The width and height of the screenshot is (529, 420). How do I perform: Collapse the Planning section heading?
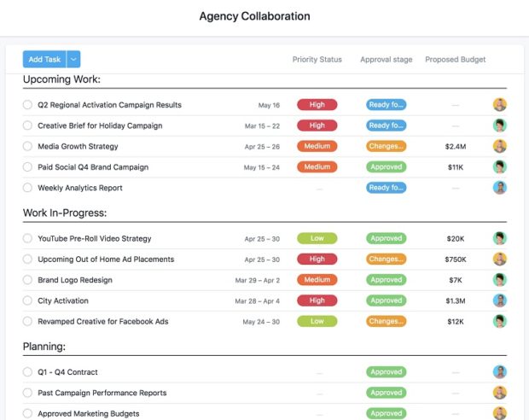44,347
